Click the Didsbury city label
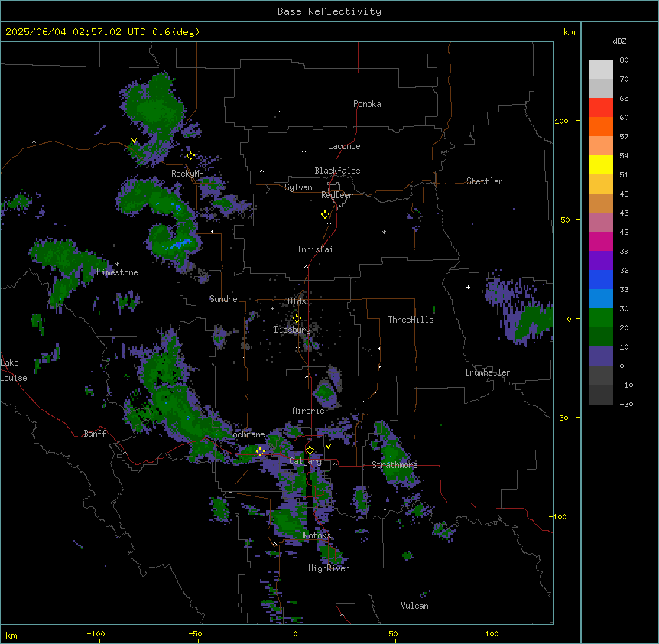 293,330
